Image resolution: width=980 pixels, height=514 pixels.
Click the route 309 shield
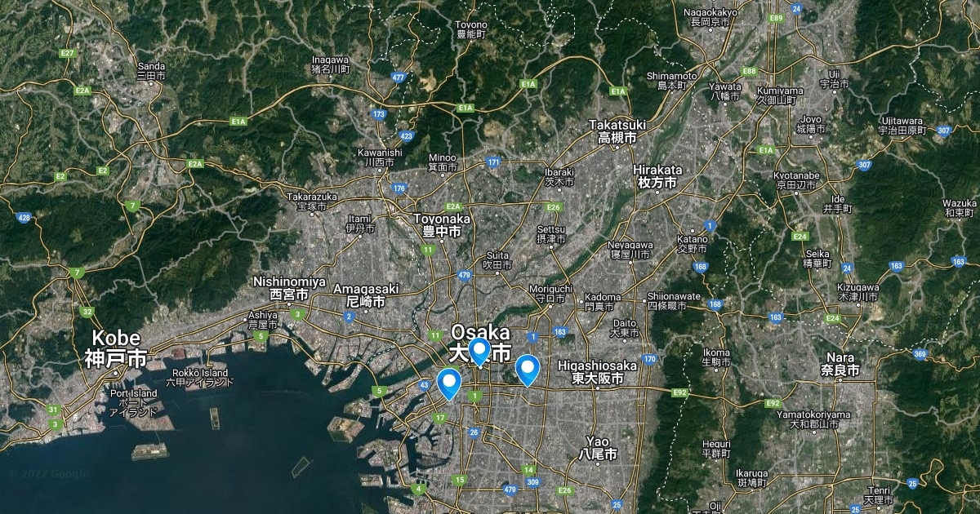(533, 482)
